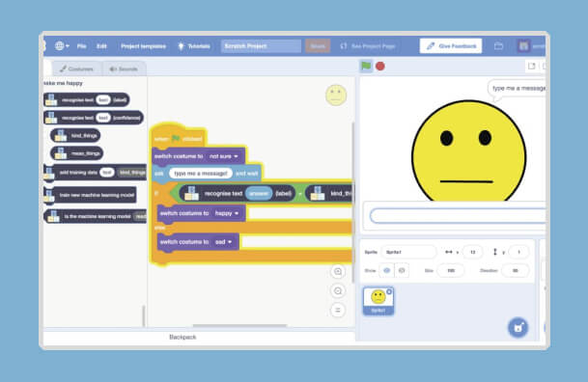This screenshot has height=382, width=588.
Task: Open the globe language selector
Action: (62, 46)
